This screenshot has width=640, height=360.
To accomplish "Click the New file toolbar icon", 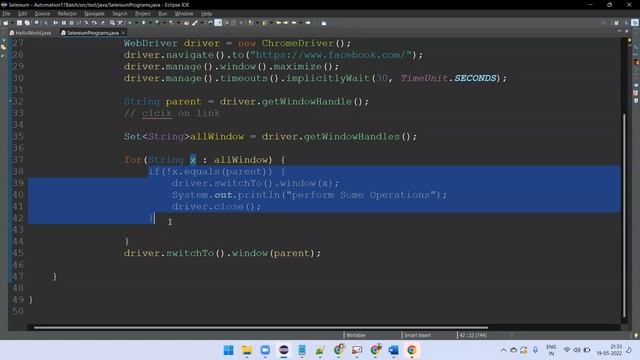I will [x=5, y=23].
